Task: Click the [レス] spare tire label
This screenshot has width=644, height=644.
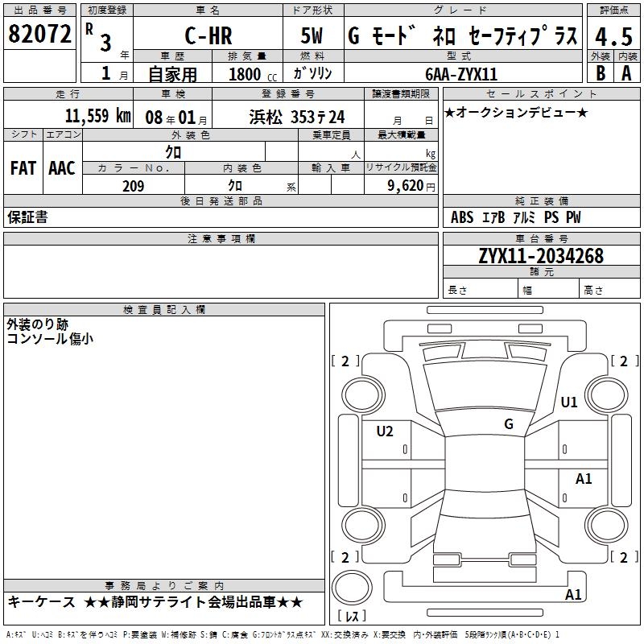Action: [352, 616]
